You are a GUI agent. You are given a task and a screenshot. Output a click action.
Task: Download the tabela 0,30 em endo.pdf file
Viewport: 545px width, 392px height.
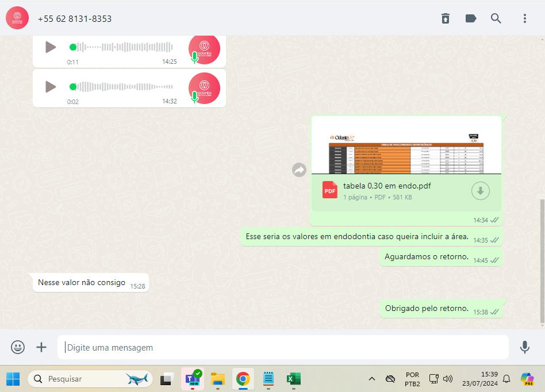point(481,191)
